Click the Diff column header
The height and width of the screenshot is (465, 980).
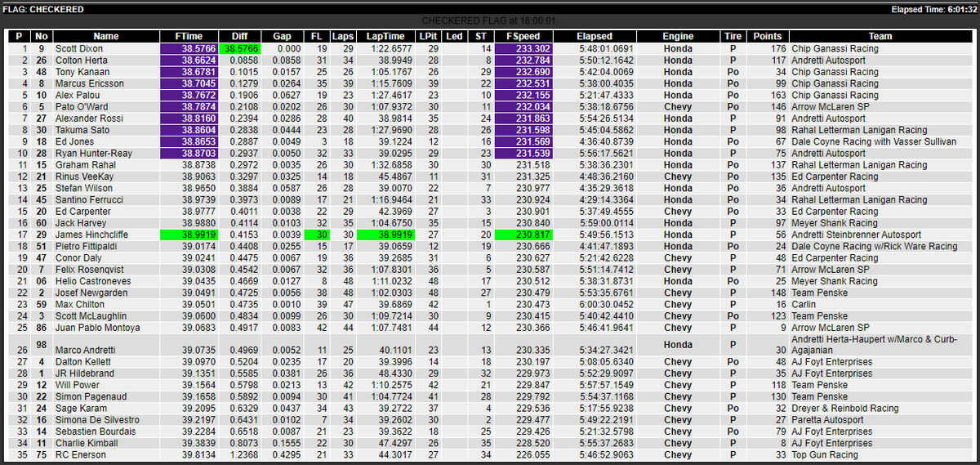(239, 37)
